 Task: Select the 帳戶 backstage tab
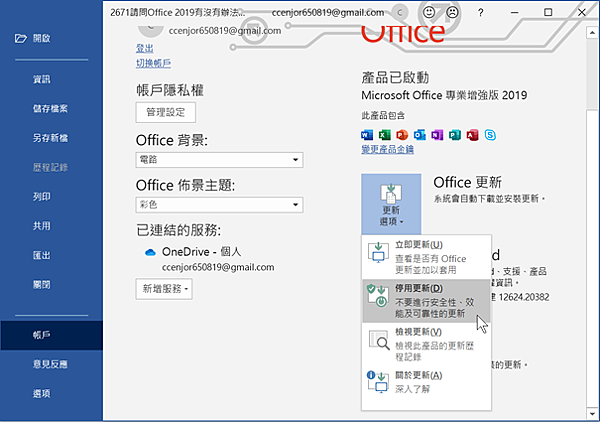click(x=51, y=335)
